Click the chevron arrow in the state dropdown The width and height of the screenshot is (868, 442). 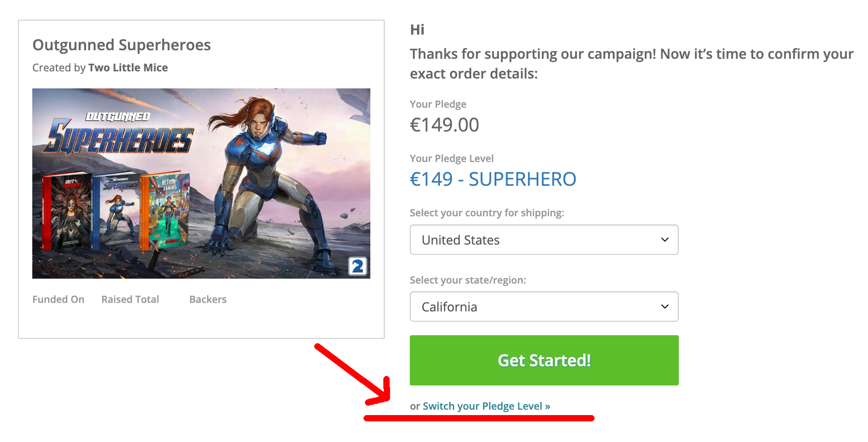(x=664, y=306)
